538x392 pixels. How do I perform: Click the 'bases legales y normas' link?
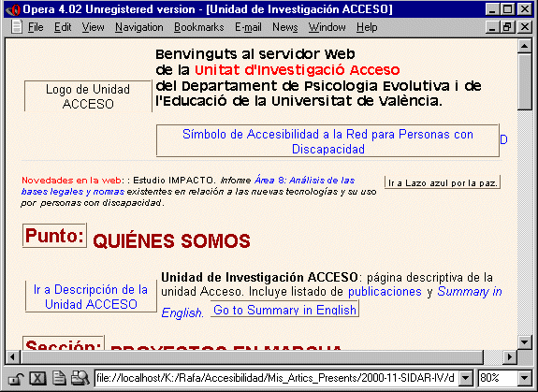click(73, 192)
